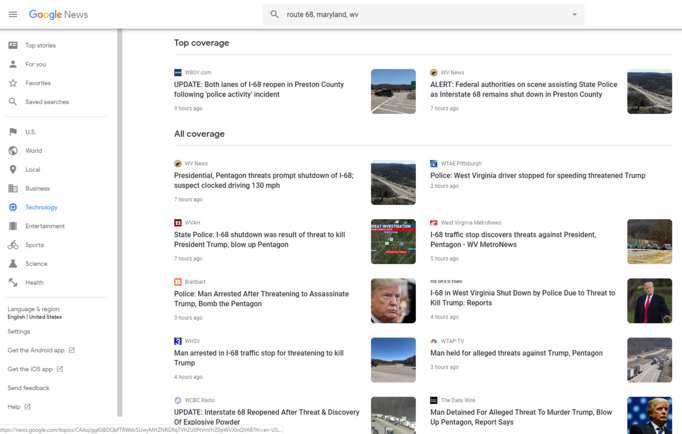This screenshot has width=682, height=434.
Task: Click the Entertainment film icon
Action: click(x=13, y=226)
